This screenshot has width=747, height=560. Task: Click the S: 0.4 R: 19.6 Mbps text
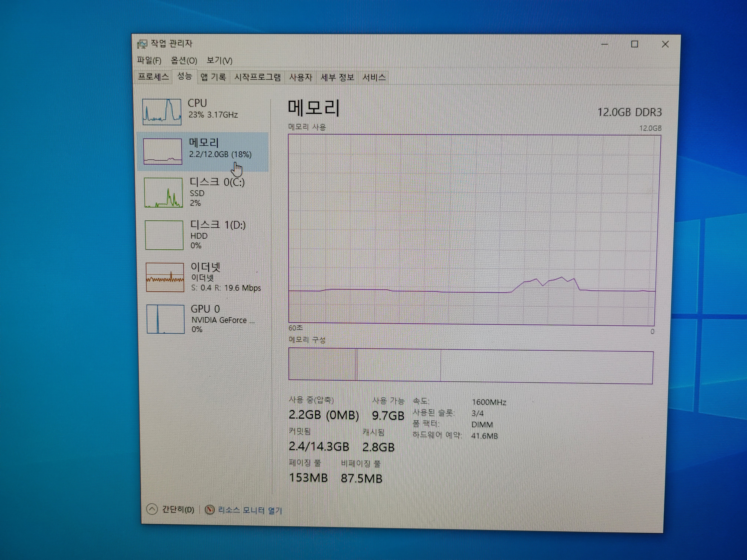(226, 288)
